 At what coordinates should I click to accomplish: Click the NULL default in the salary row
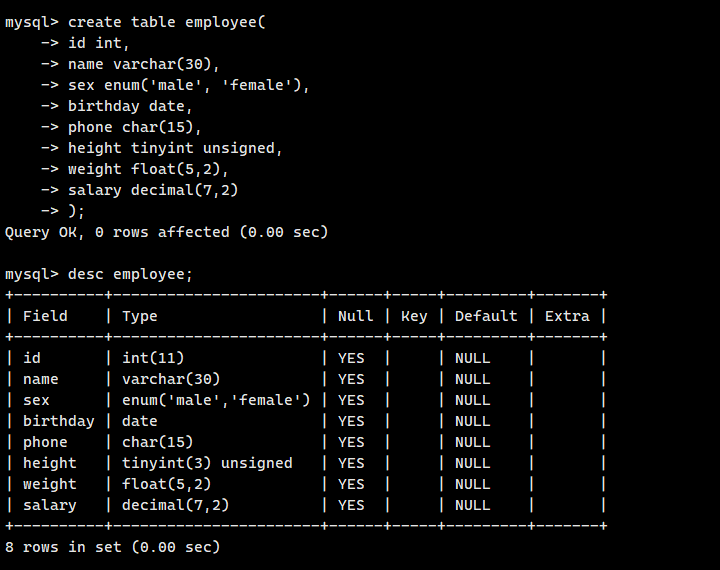[472, 505]
